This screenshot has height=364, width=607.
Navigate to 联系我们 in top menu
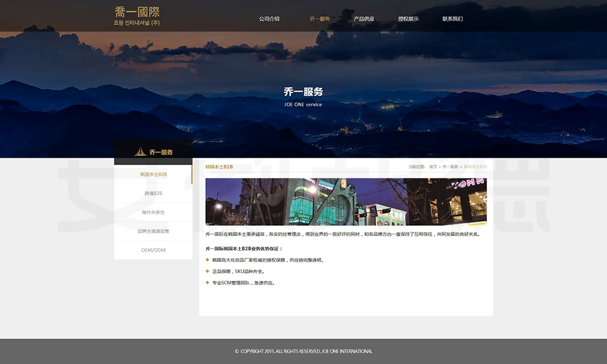452,19
